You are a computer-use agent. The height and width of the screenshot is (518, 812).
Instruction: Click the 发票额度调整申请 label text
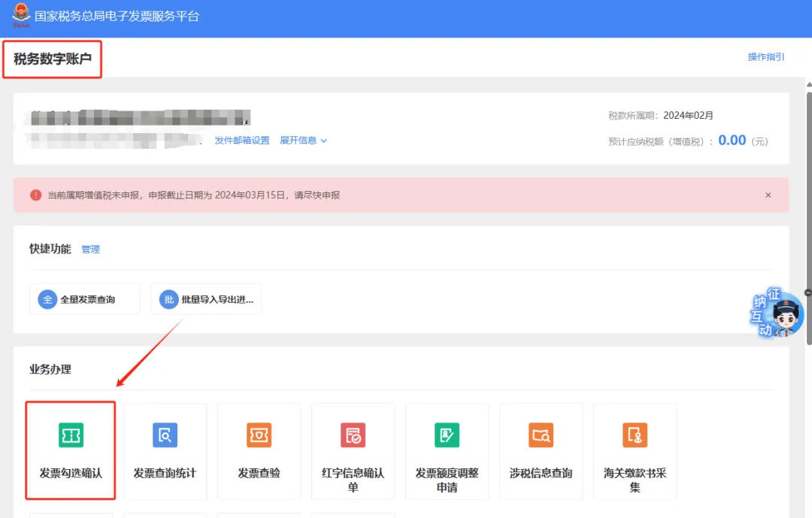click(447, 480)
